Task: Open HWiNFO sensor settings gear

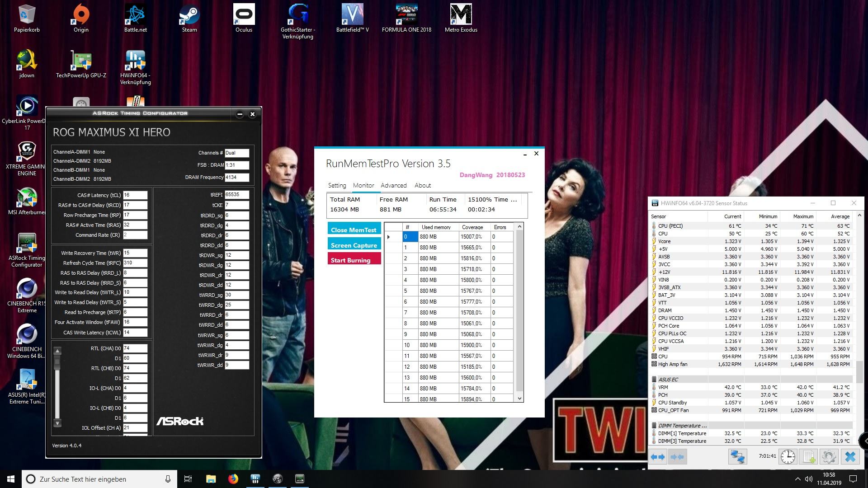Action: [829, 457]
